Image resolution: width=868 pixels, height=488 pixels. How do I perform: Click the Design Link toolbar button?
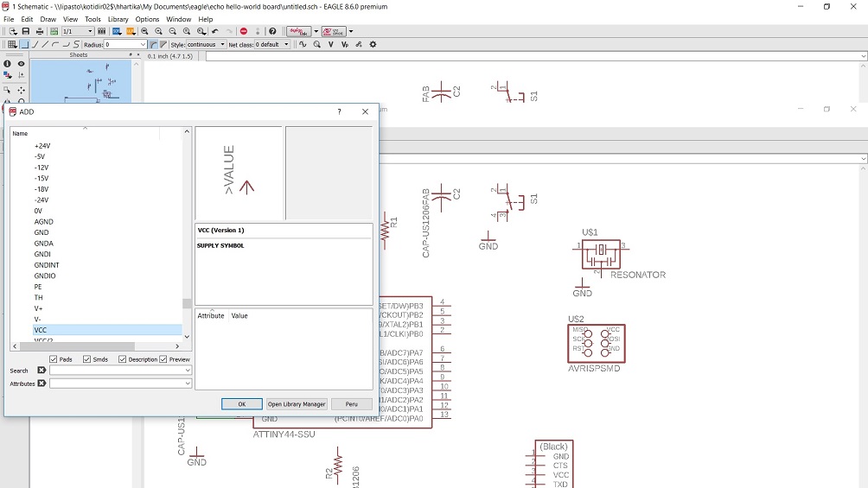point(298,32)
